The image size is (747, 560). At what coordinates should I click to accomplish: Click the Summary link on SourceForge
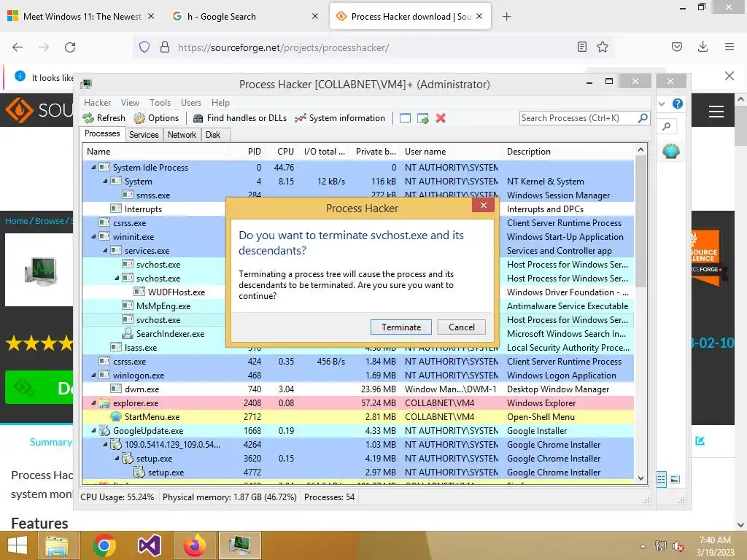(x=50, y=443)
